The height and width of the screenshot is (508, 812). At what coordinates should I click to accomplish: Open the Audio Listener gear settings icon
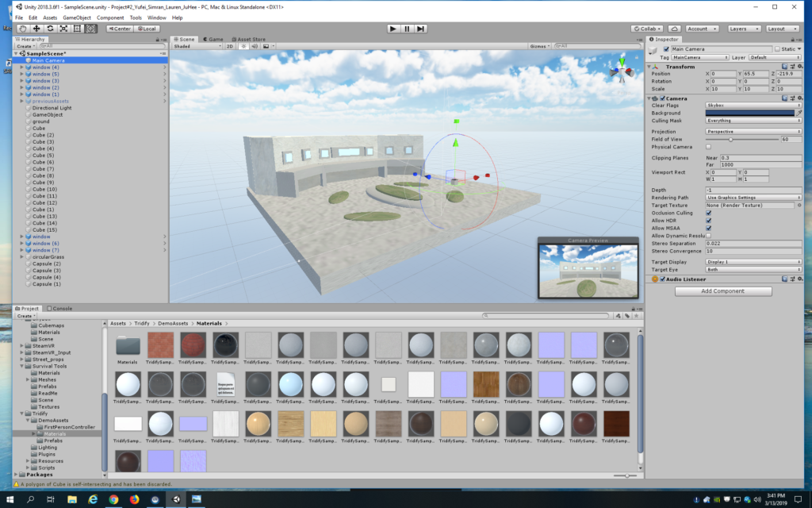coord(800,279)
